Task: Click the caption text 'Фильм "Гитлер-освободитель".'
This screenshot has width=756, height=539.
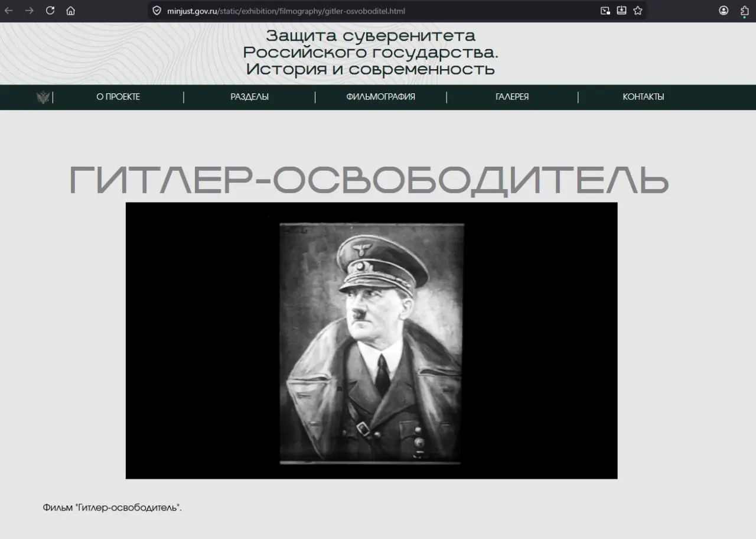Action: point(112,508)
